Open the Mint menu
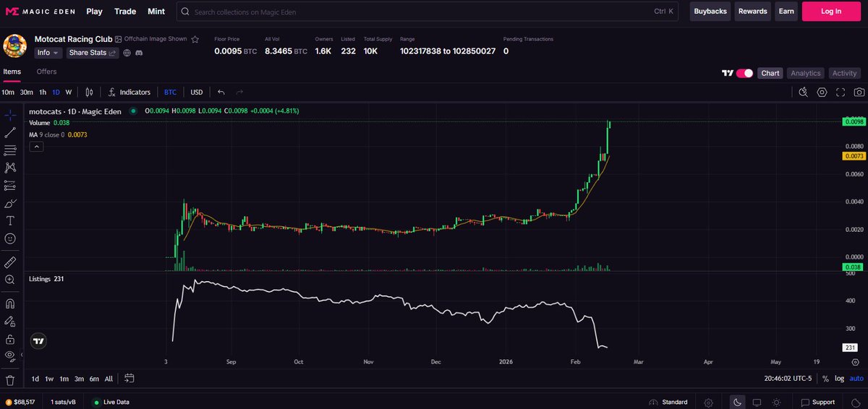Viewport: 868px width, 409px height. [x=156, y=12]
